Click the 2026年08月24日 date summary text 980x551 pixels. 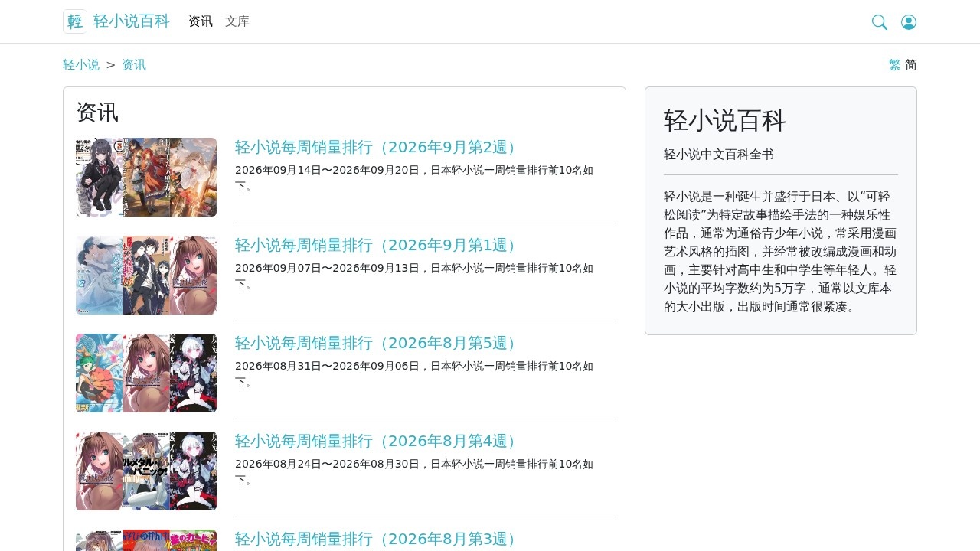(x=414, y=472)
